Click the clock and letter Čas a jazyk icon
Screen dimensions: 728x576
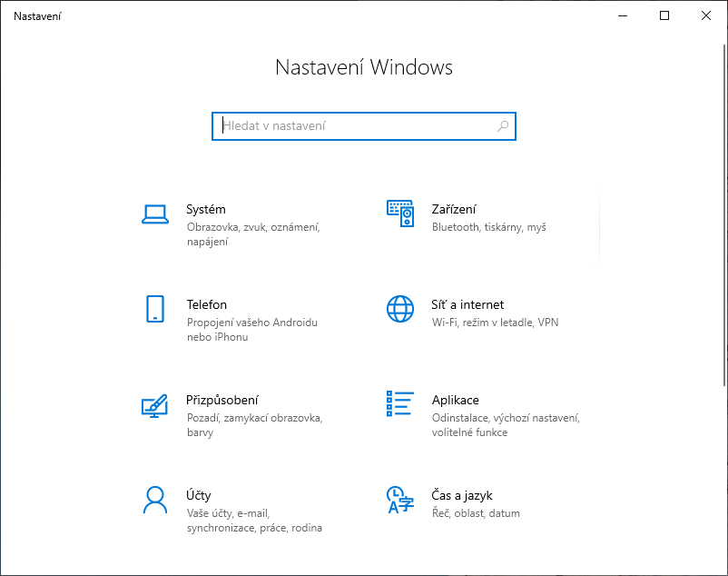click(400, 500)
